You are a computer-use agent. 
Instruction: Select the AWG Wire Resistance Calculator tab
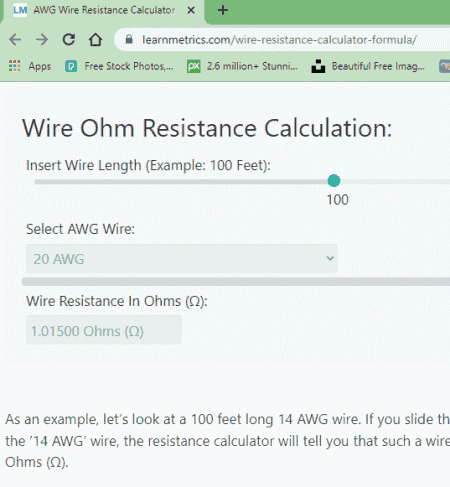pyautogui.click(x=104, y=10)
